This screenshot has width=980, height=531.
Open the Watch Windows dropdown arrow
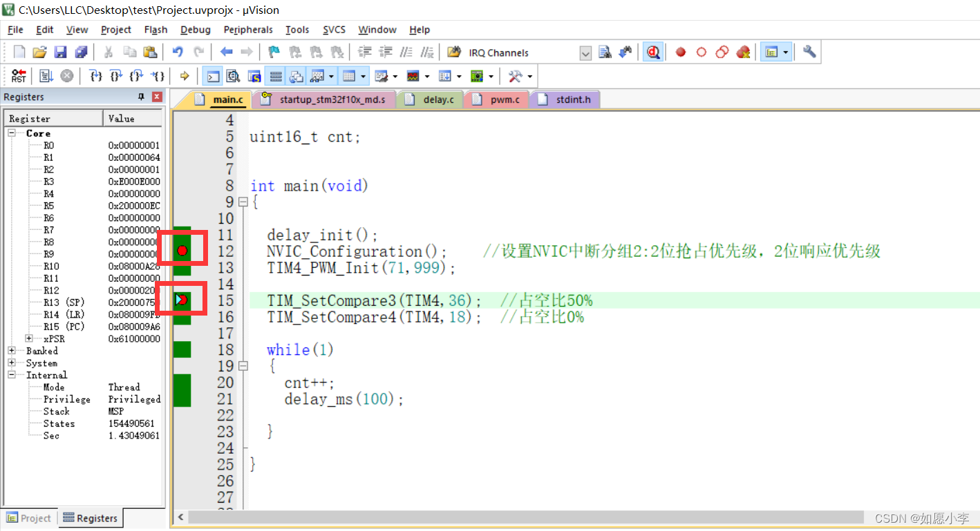tap(332, 76)
